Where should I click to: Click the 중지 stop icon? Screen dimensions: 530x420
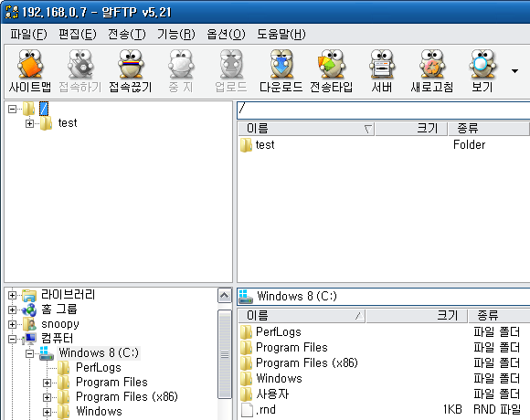point(181,71)
